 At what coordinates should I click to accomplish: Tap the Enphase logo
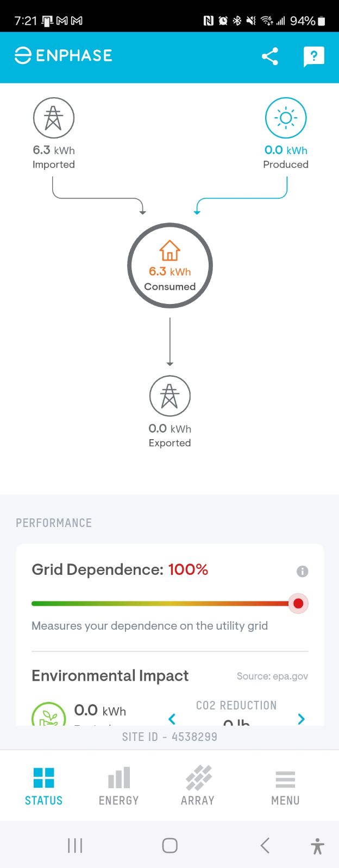(x=63, y=55)
